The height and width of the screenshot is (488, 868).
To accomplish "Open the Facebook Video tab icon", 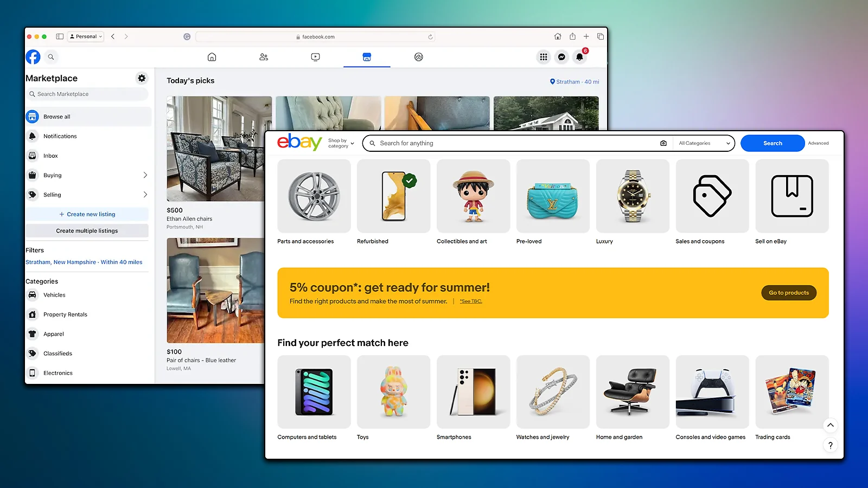I will click(x=315, y=57).
